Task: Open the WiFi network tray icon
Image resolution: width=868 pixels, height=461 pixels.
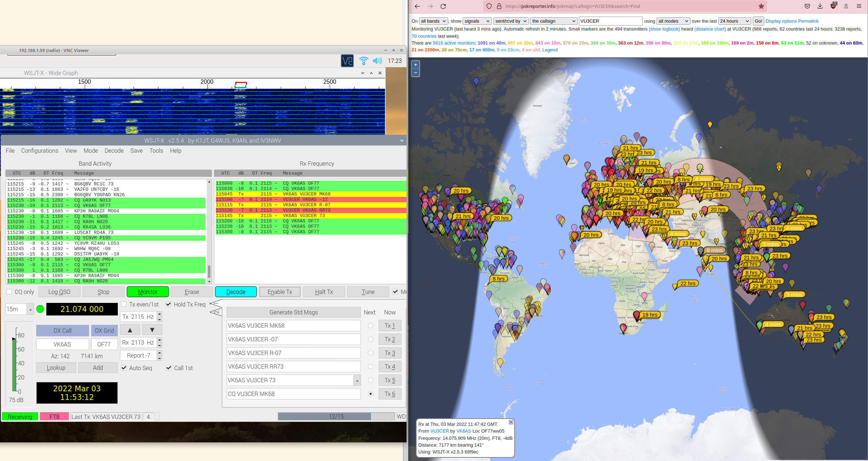Action: (x=363, y=61)
